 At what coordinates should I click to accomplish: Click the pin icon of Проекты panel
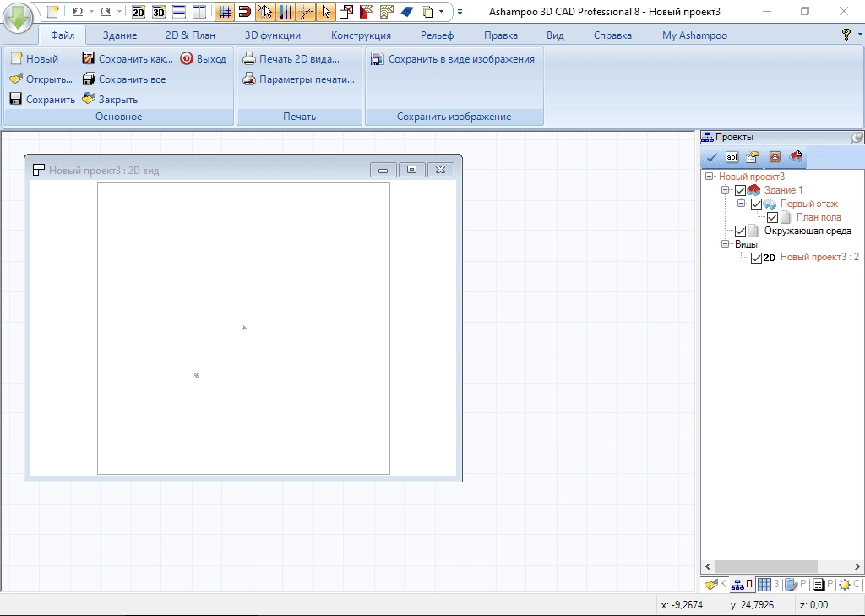(x=857, y=138)
